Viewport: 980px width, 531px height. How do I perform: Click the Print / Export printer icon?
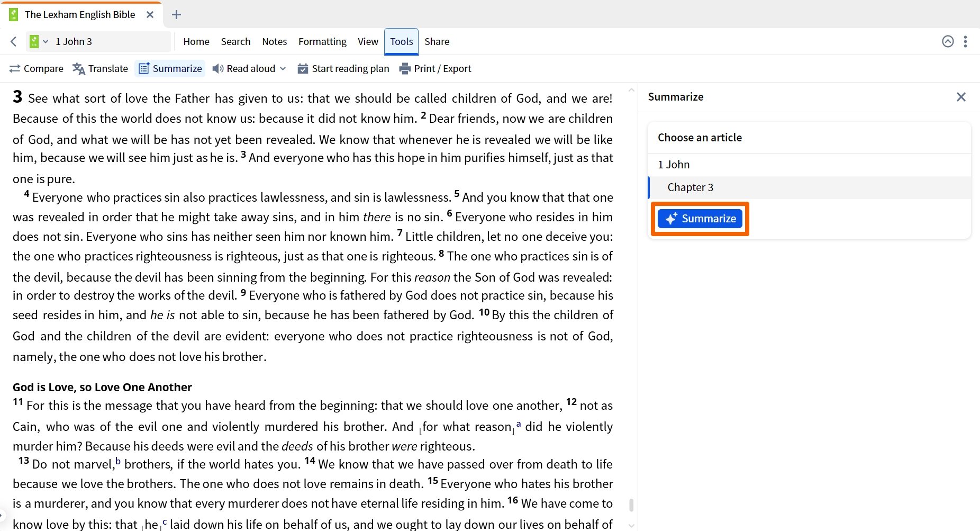[x=405, y=69]
